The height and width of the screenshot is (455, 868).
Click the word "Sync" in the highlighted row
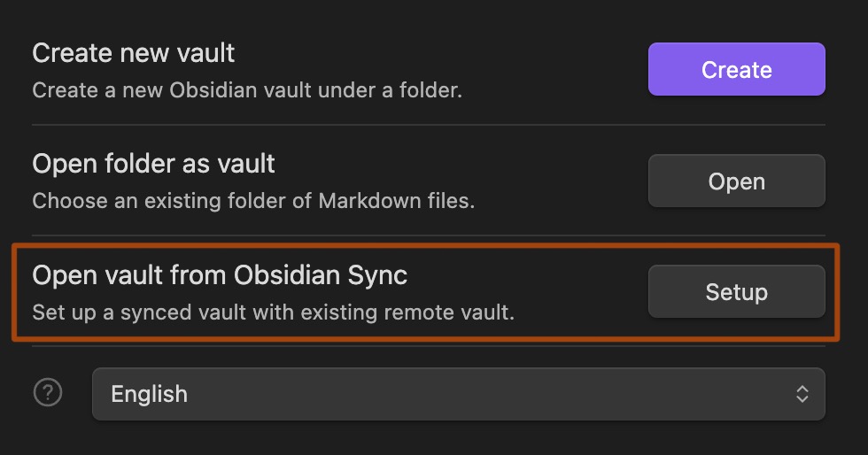(x=377, y=275)
